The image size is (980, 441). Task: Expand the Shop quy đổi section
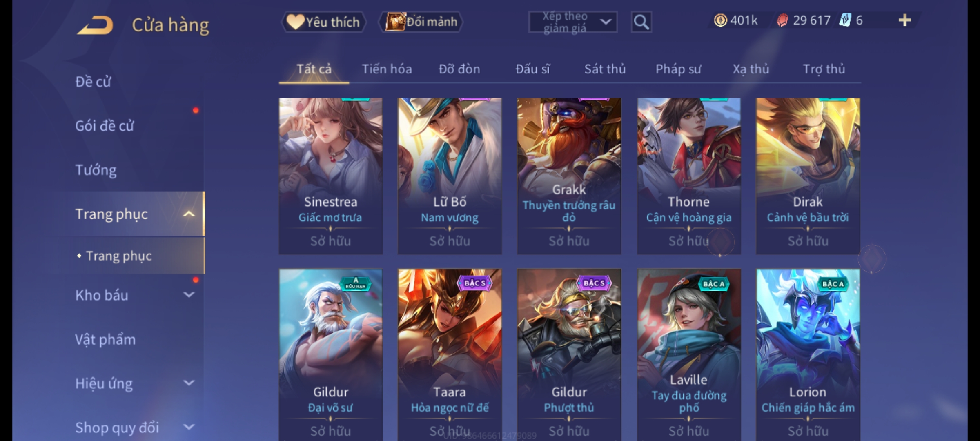(x=189, y=427)
